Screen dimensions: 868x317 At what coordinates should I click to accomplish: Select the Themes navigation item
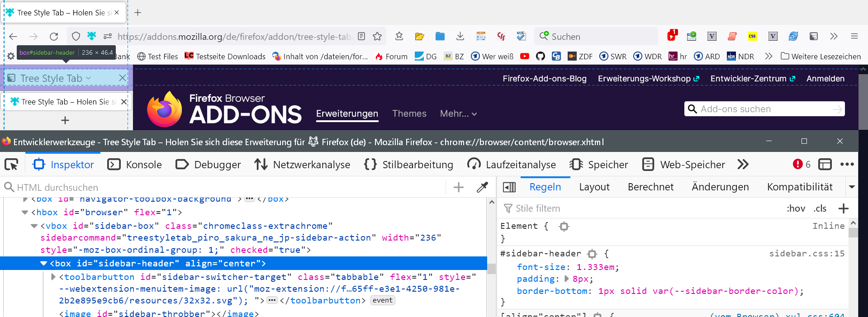(409, 114)
